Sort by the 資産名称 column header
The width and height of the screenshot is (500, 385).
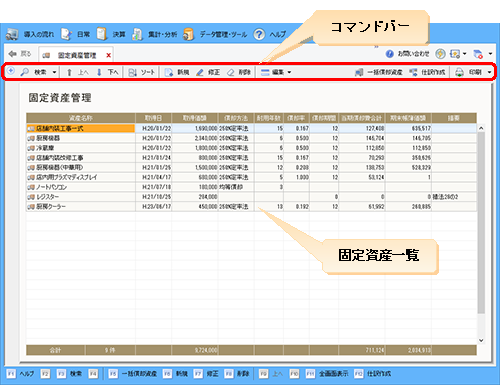coord(81,118)
